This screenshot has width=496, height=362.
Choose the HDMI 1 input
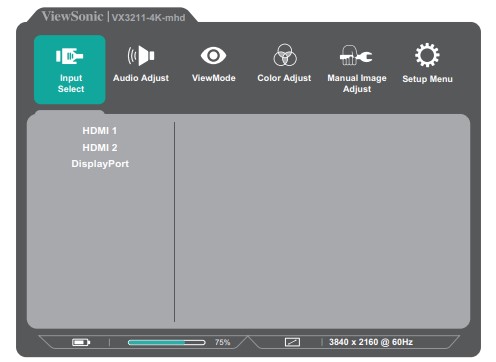tap(100, 131)
